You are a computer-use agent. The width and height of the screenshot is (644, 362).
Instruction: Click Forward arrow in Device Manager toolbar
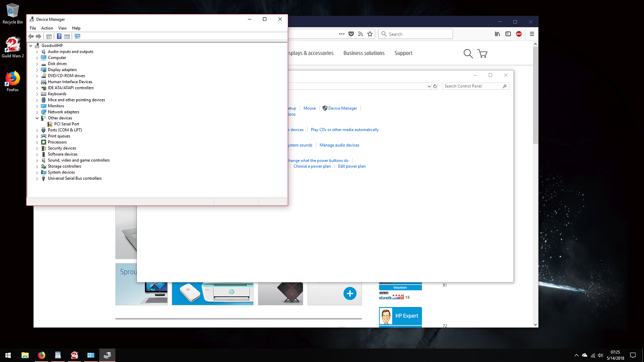click(39, 36)
